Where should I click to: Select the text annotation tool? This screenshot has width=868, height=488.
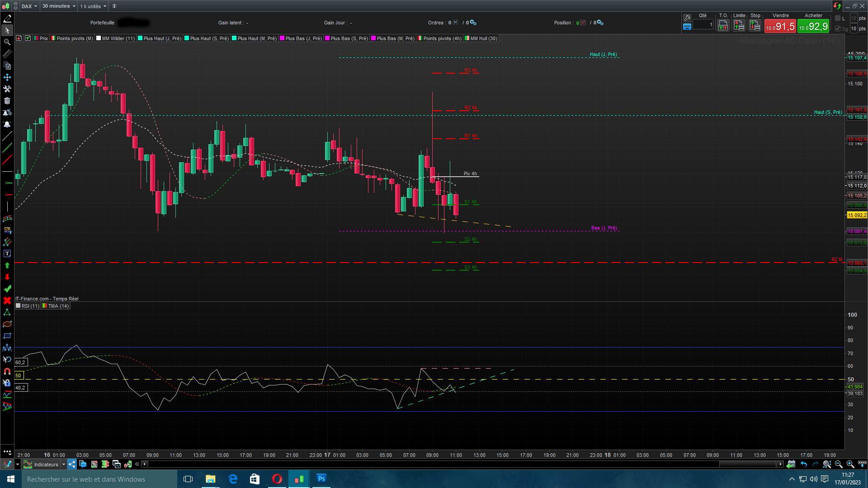point(7,253)
